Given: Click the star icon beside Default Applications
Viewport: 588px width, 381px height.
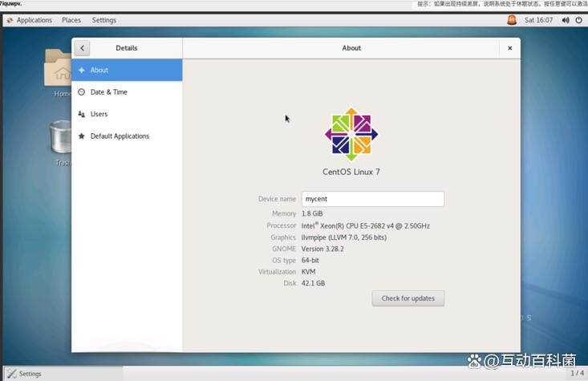Looking at the screenshot, I should [x=81, y=136].
